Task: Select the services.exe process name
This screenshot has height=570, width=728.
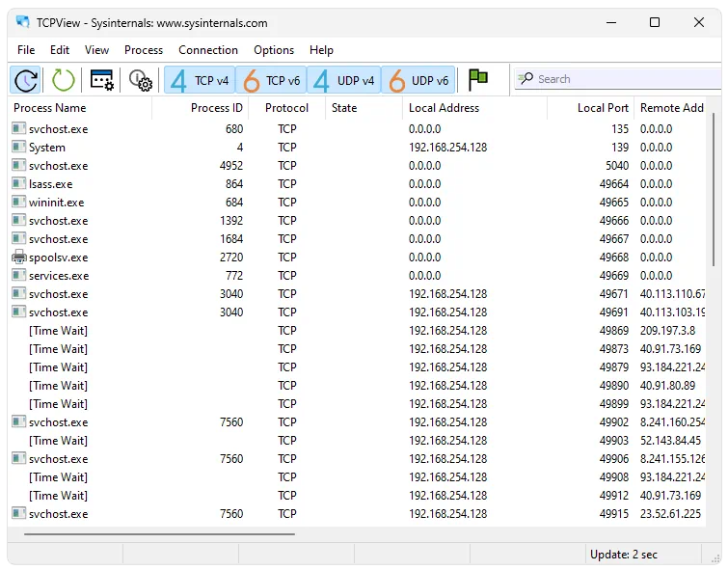Action: pyautogui.click(x=59, y=276)
